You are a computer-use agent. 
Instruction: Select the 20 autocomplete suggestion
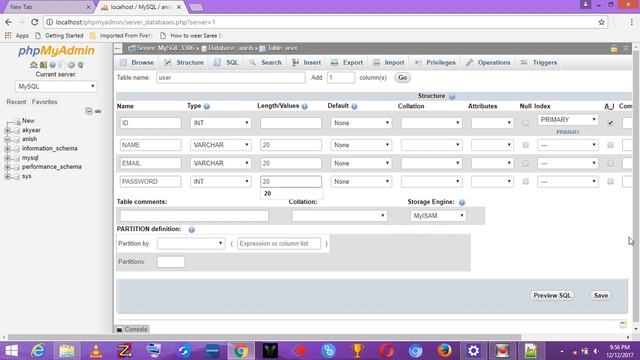pos(291,194)
